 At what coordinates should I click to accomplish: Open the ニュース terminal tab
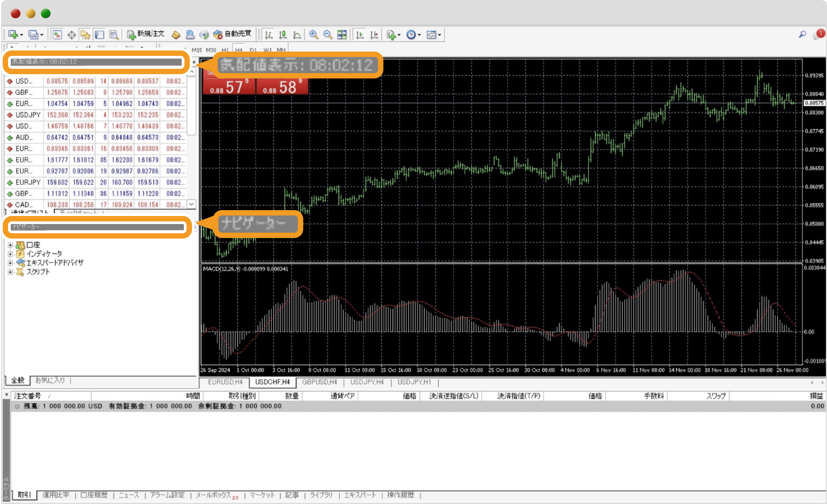(129, 495)
